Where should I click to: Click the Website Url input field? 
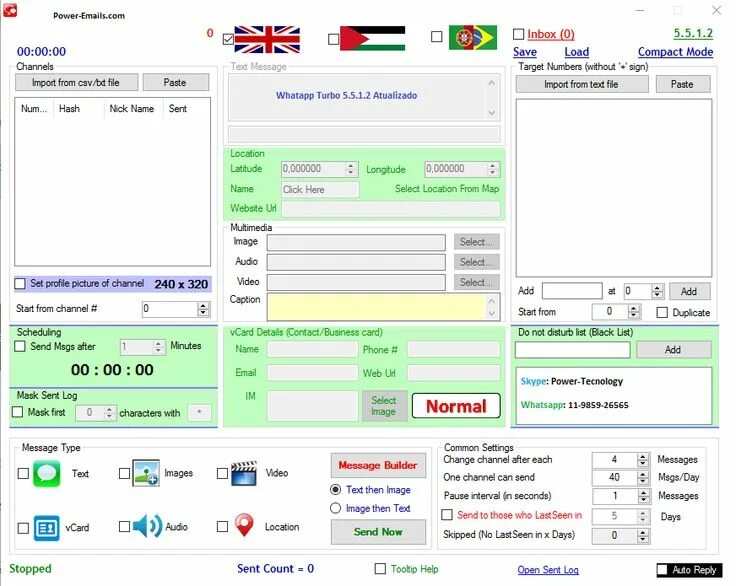(x=391, y=209)
